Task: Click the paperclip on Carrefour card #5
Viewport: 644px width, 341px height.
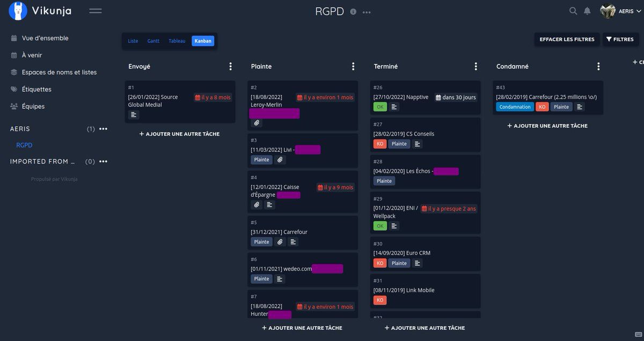Action: tap(280, 242)
